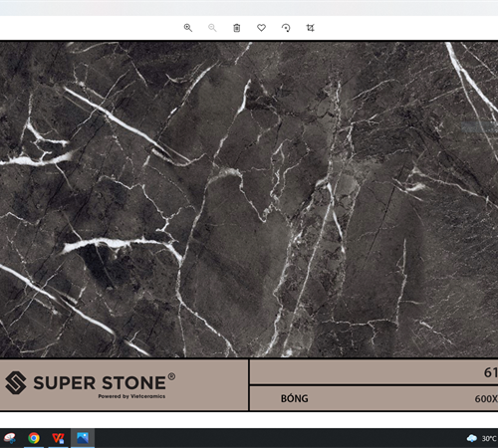This screenshot has height=448, width=498.
Task: Click the dark marble tile image
Action: [x=249, y=199]
